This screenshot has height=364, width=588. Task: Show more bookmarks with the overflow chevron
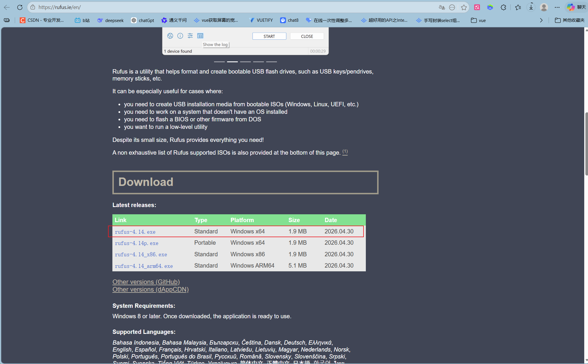click(541, 20)
